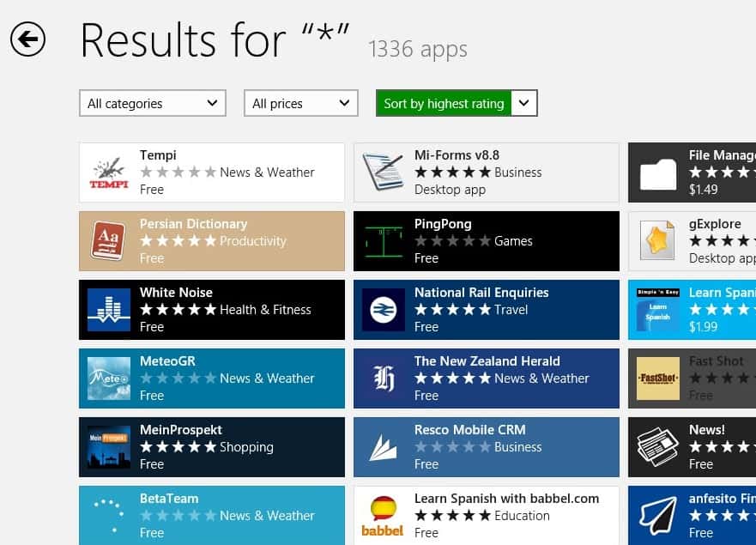Click the Mi-Forms v8.8 icon
The width and height of the screenshot is (756, 545).
(384, 173)
